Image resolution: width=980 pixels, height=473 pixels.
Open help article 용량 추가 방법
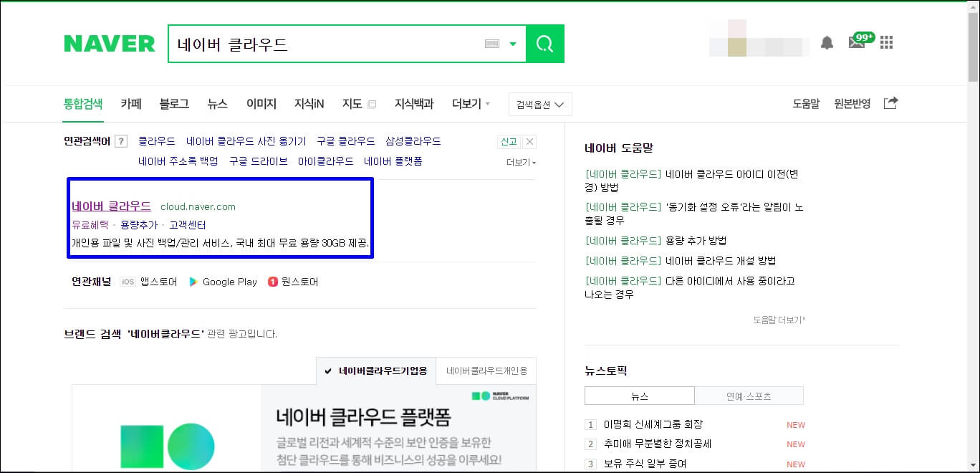click(656, 241)
